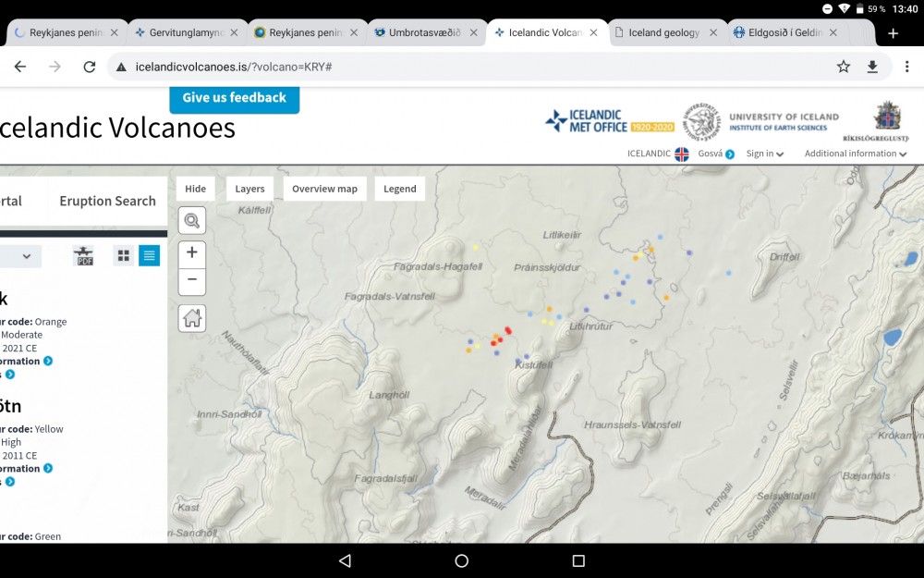
Task: Switch language using the Icelandic flag
Action: (682, 154)
